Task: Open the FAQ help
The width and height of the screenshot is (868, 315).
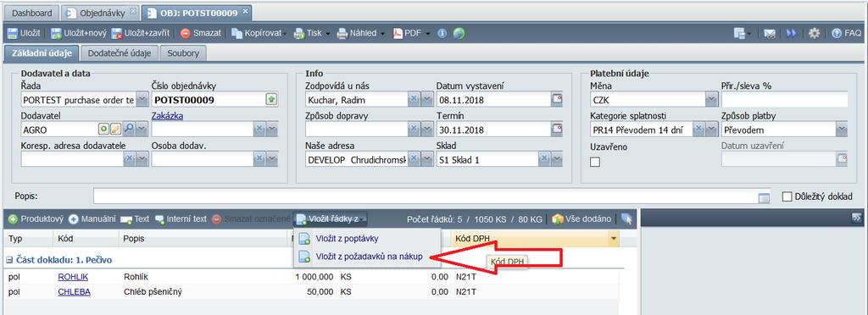Action: click(x=847, y=33)
